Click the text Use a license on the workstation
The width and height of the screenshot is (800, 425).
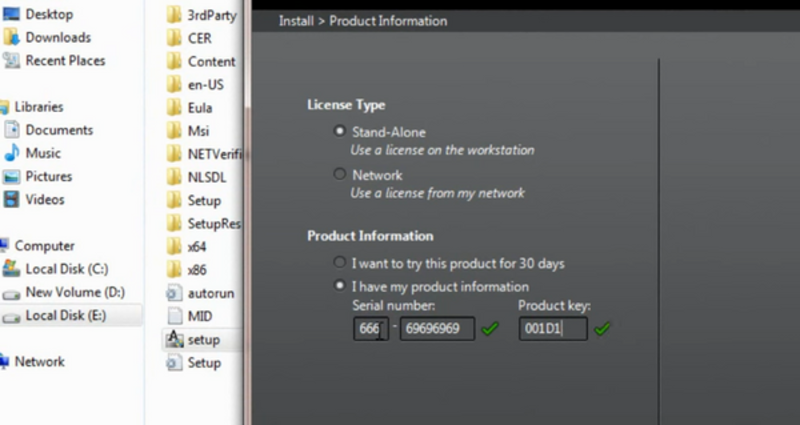click(442, 150)
